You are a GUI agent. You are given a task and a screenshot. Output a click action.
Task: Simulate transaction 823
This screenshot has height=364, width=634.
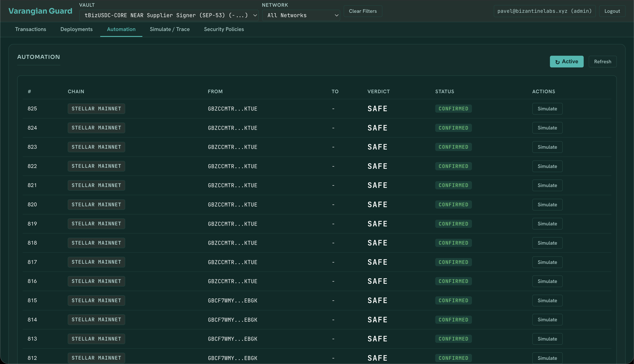pyautogui.click(x=547, y=147)
